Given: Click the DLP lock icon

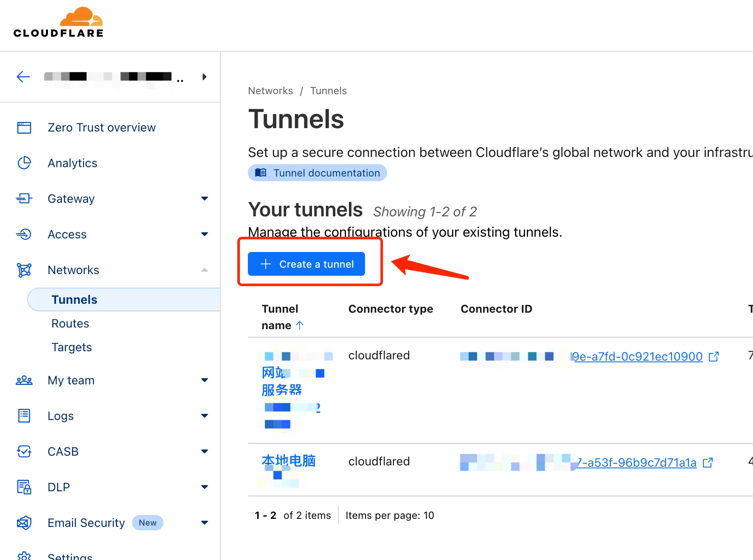Looking at the screenshot, I should click(24, 487).
